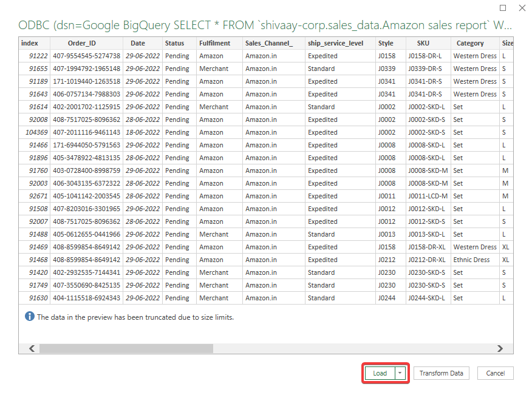The image size is (532, 398).
Task: Click order ID 404-1115518-6924343
Action: tap(86, 298)
